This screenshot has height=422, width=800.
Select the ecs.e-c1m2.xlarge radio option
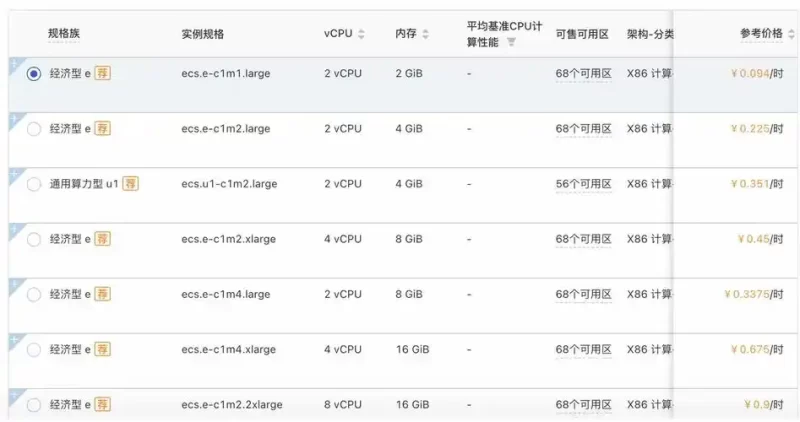tap(35, 239)
